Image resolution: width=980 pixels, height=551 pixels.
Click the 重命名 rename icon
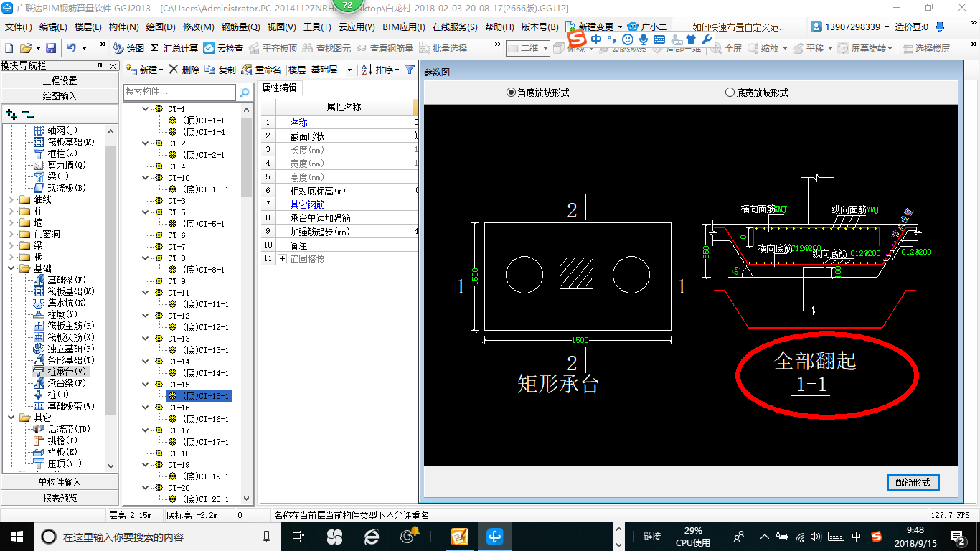pyautogui.click(x=262, y=70)
